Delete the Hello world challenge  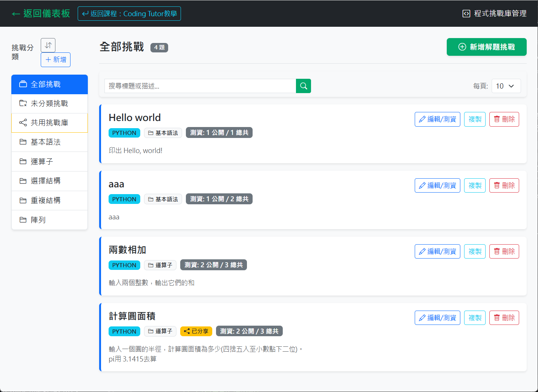504,119
